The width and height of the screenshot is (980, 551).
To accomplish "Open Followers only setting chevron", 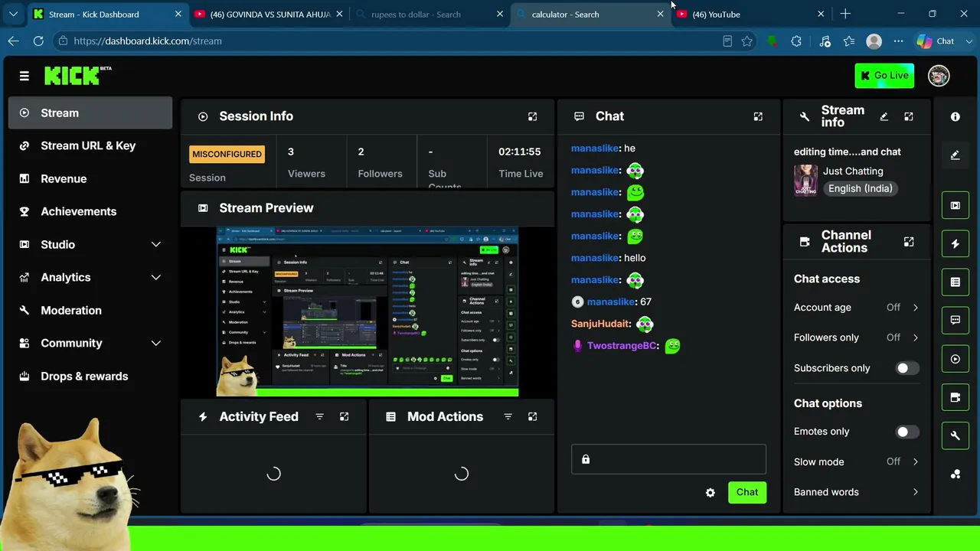I will click(915, 337).
